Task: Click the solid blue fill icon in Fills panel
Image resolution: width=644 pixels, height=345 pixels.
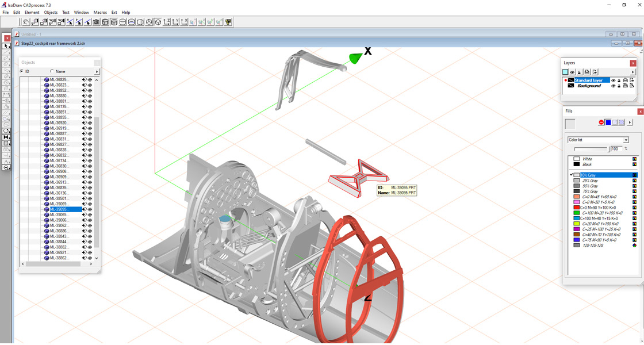Action: pos(608,122)
